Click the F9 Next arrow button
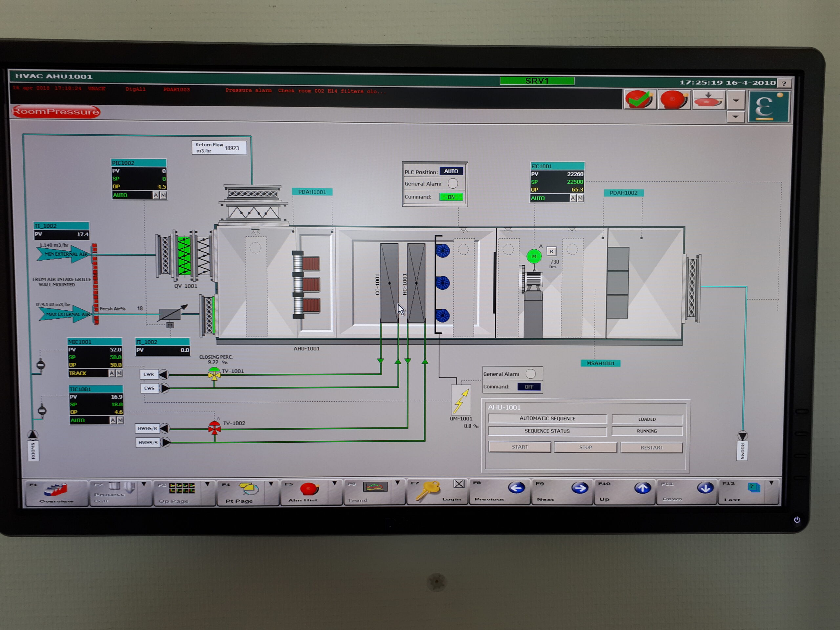 point(562,492)
